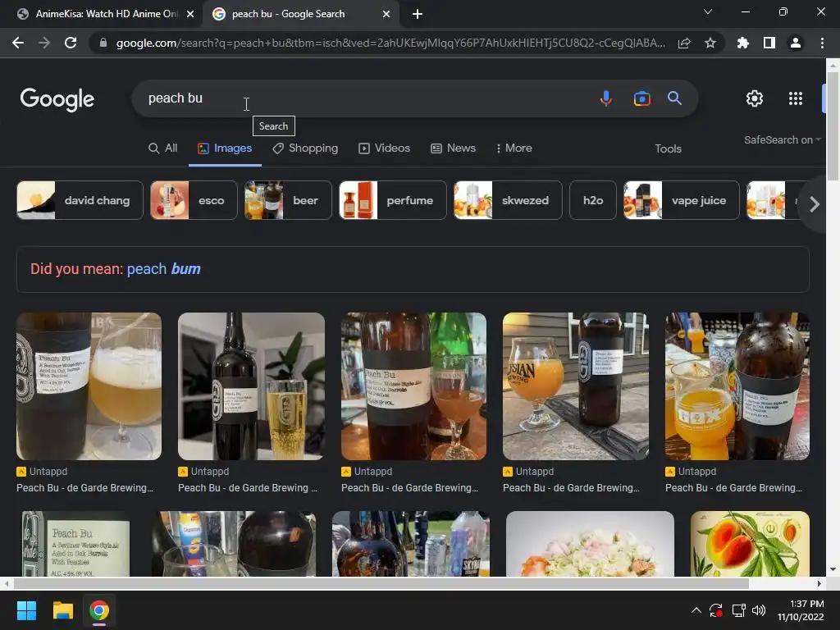Viewport: 840px width, 630px height.
Task: Open the Chrome extensions puzzle icon
Action: pyautogui.click(x=743, y=43)
